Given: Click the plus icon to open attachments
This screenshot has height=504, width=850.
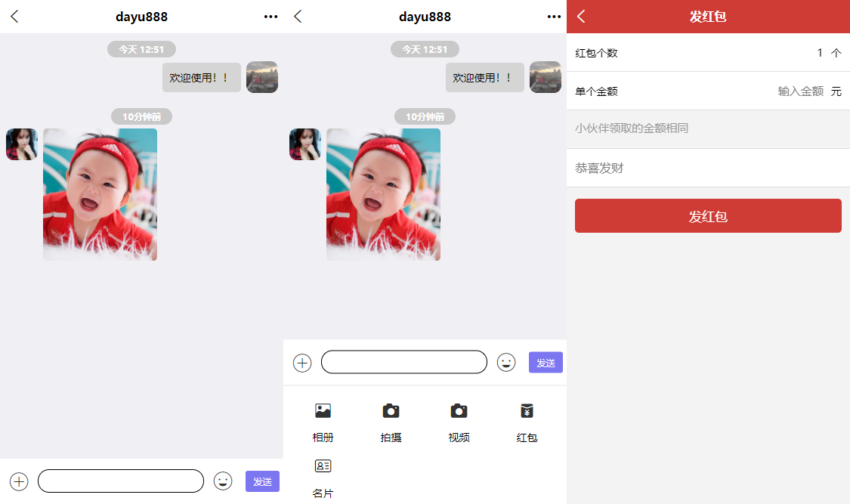Looking at the screenshot, I should tap(301, 362).
